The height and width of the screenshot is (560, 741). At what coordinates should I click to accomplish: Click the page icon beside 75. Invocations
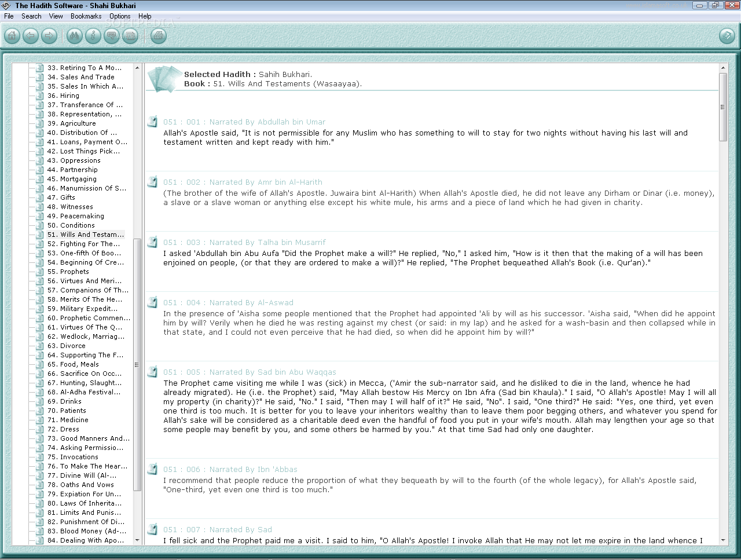(40, 457)
